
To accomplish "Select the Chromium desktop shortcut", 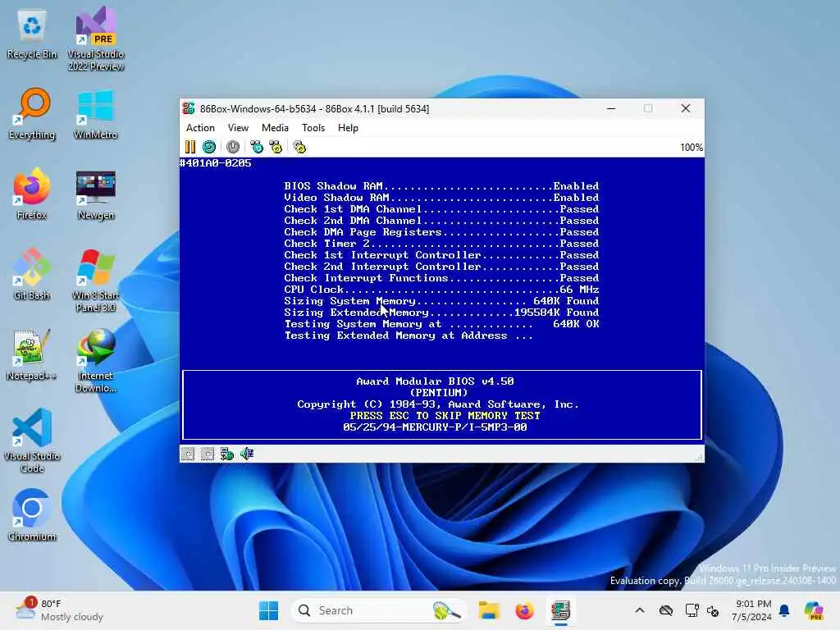I will point(32,515).
